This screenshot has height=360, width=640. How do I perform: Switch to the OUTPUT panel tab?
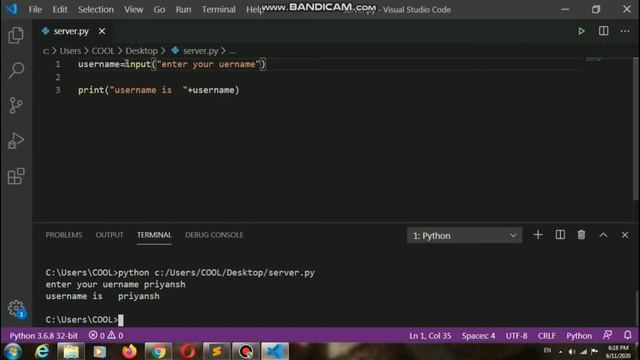point(109,235)
